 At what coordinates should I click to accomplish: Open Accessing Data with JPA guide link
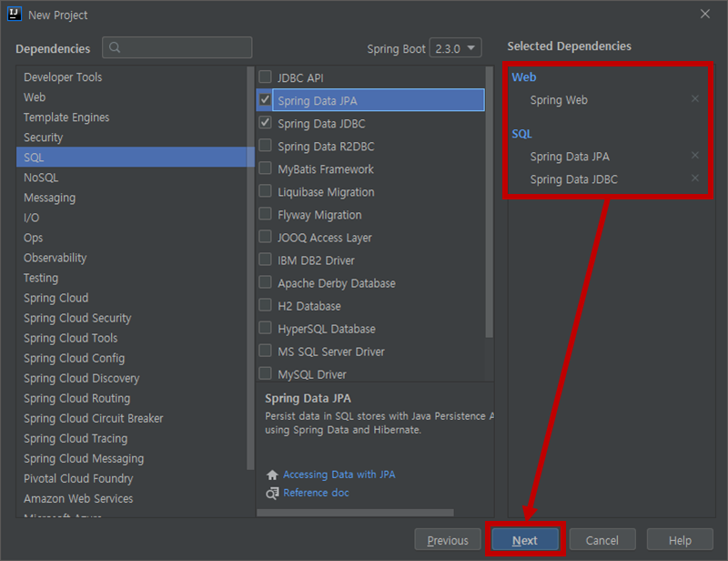point(339,474)
